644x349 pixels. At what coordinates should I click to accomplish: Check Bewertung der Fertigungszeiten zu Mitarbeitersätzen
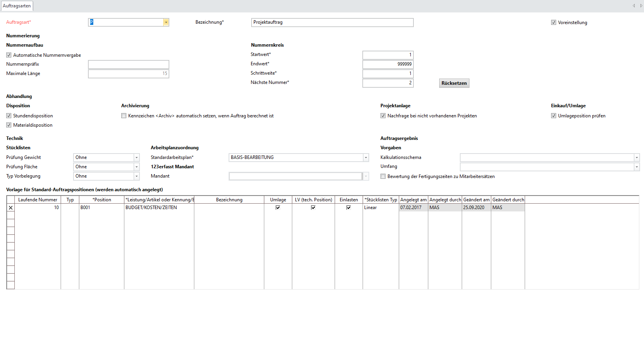click(383, 176)
